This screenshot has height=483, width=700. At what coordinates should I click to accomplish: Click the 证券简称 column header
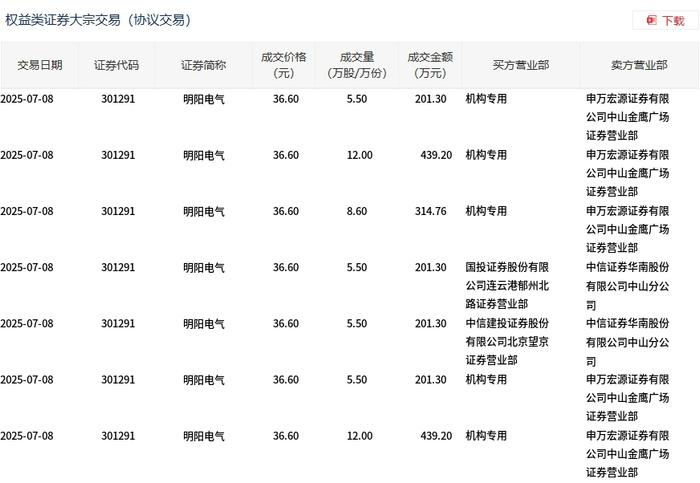pyautogui.click(x=204, y=65)
